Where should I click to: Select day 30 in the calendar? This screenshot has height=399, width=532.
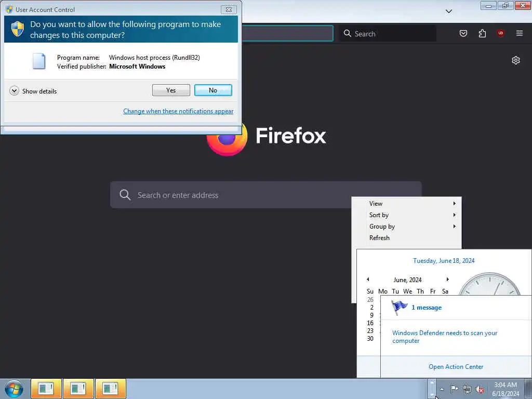(370, 339)
